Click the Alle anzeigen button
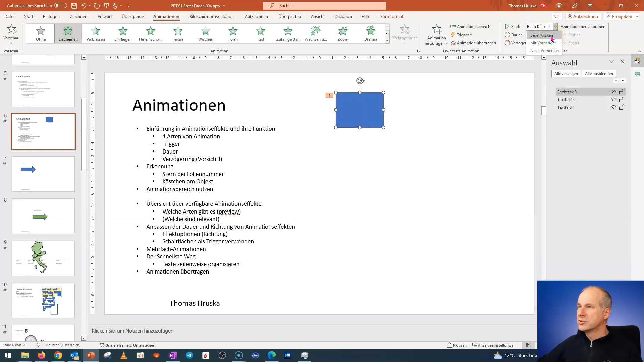 click(566, 74)
